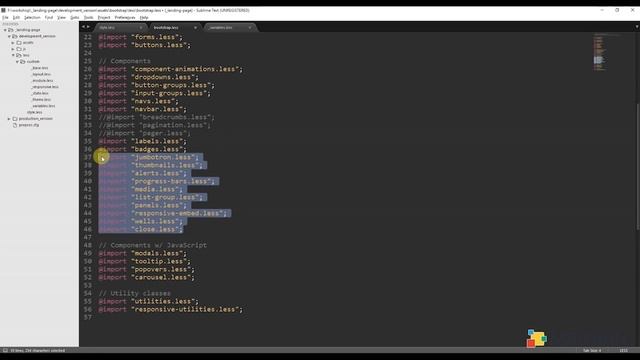Open the Preferences menu
The width and height of the screenshot is (640, 360).
coord(125,18)
